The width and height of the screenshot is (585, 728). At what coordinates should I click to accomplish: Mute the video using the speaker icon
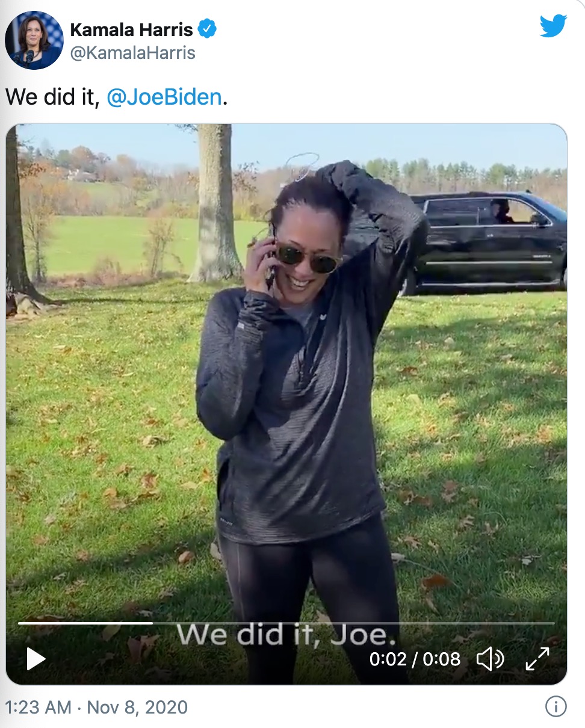pyautogui.click(x=491, y=659)
